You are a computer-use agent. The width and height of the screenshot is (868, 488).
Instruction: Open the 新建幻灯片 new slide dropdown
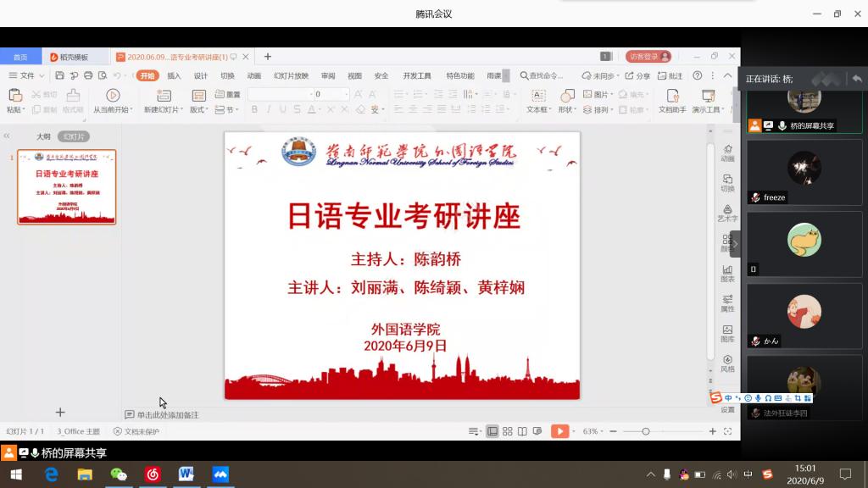coord(161,109)
